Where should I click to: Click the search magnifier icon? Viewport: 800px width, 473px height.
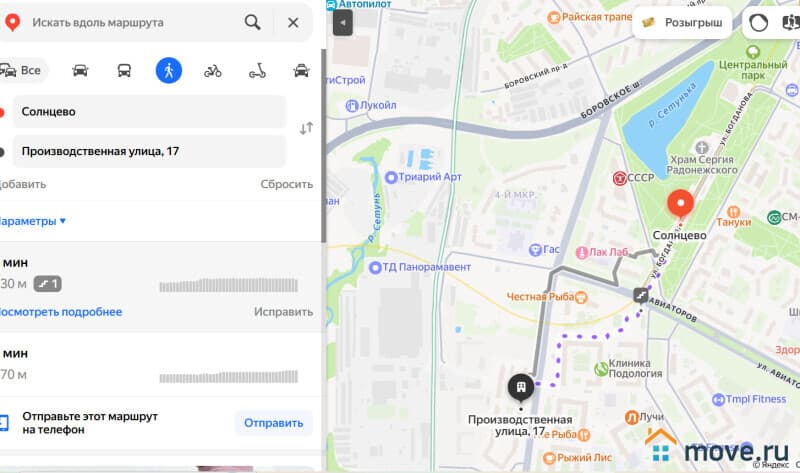pos(253,22)
